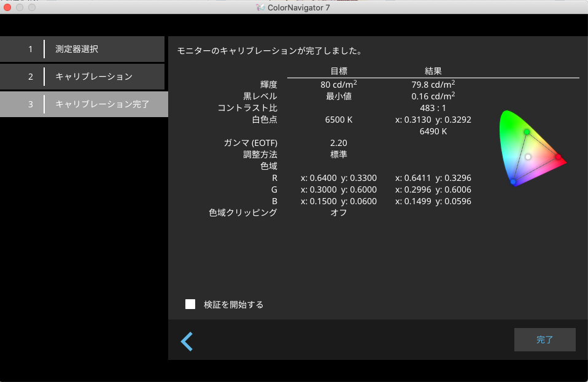Screen dimensions: 588x382
Task: Click the ColorNavigator app icon in title bar
Action: [260, 7]
